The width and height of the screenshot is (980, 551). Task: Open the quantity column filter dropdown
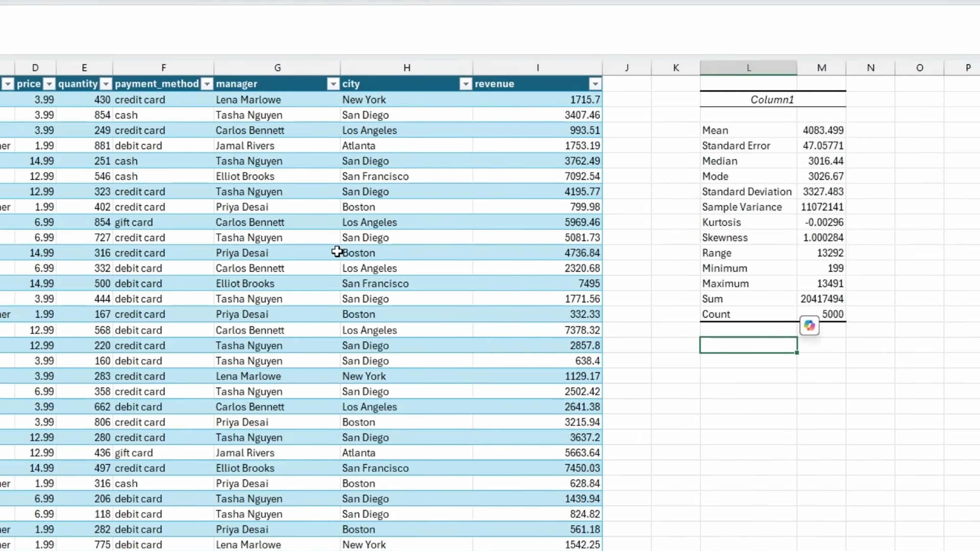(106, 84)
